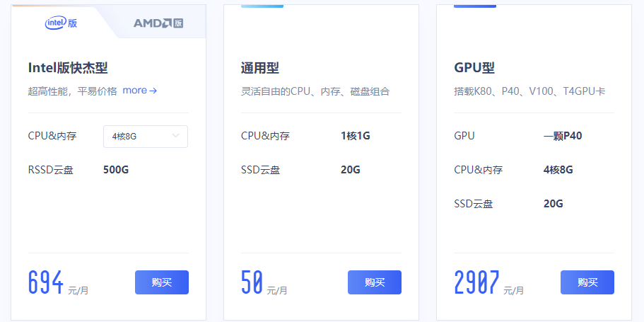Click the 20G SSD云盘 value in GPU型 card

554,204
